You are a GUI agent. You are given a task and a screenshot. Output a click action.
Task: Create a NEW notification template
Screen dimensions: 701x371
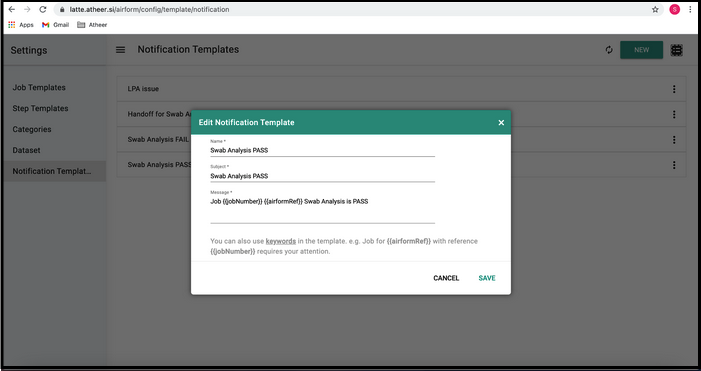641,50
